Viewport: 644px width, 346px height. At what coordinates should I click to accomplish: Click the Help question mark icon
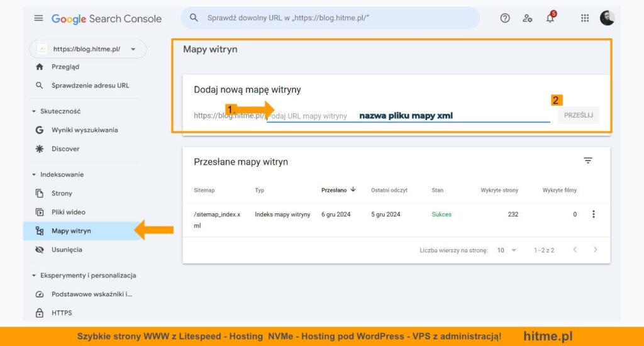click(505, 18)
